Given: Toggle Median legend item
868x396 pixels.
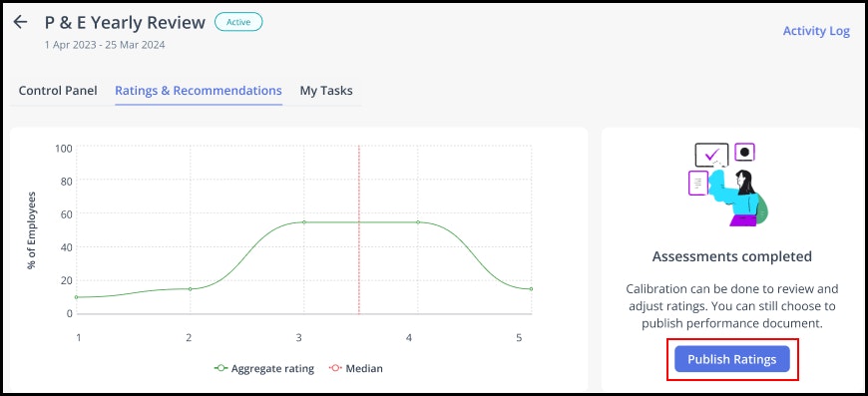Looking at the screenshot, I should [x=356, y=368].
